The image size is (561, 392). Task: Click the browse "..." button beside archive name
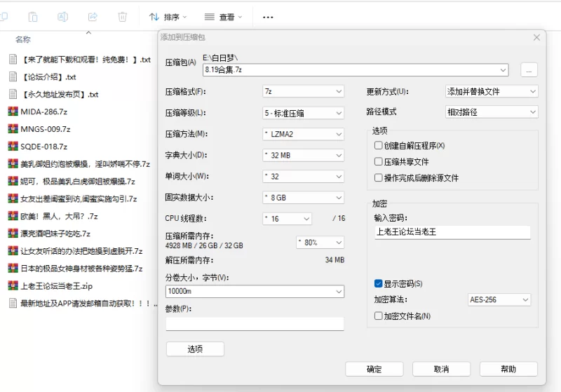529,70
